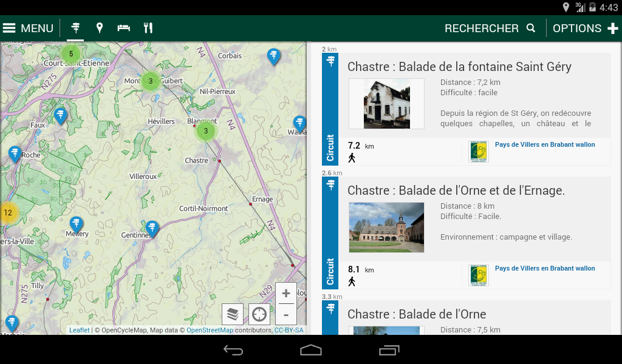Open OPTIONS plus menu
This screenshot has width=622, height=364.
click(585, 28)
